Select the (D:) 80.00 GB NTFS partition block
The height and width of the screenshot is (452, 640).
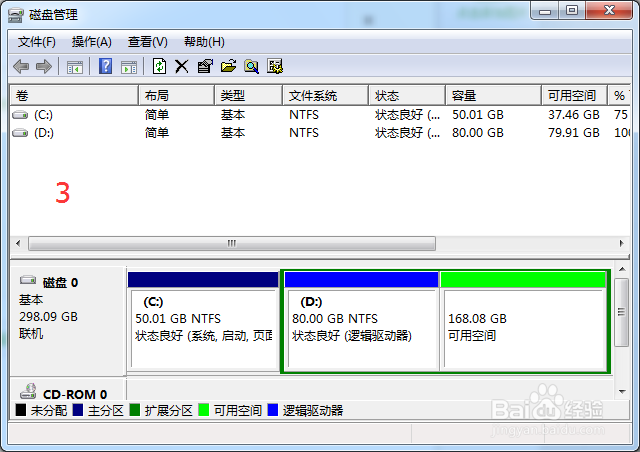362,321
